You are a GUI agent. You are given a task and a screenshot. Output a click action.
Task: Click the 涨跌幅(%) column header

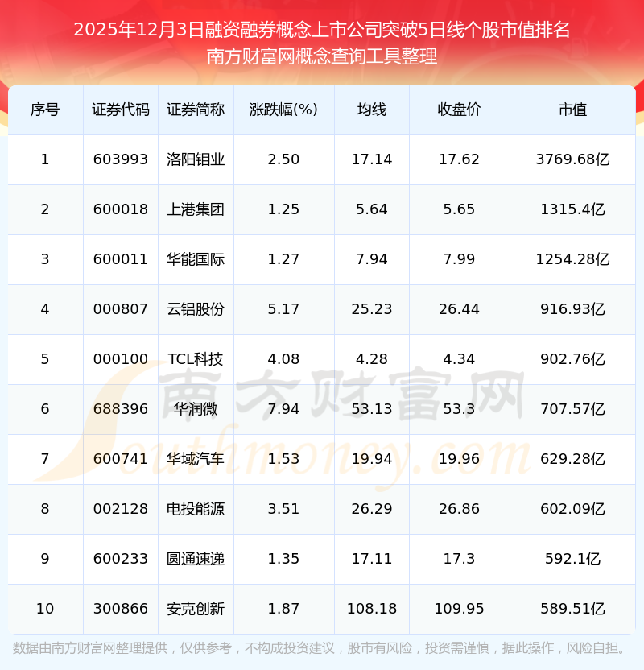[x=283, y=110]
